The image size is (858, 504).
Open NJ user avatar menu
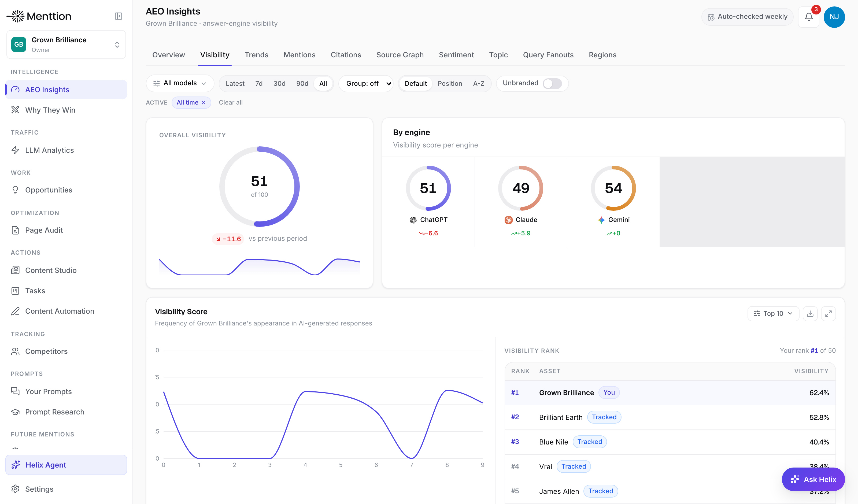tap(834, 17)
